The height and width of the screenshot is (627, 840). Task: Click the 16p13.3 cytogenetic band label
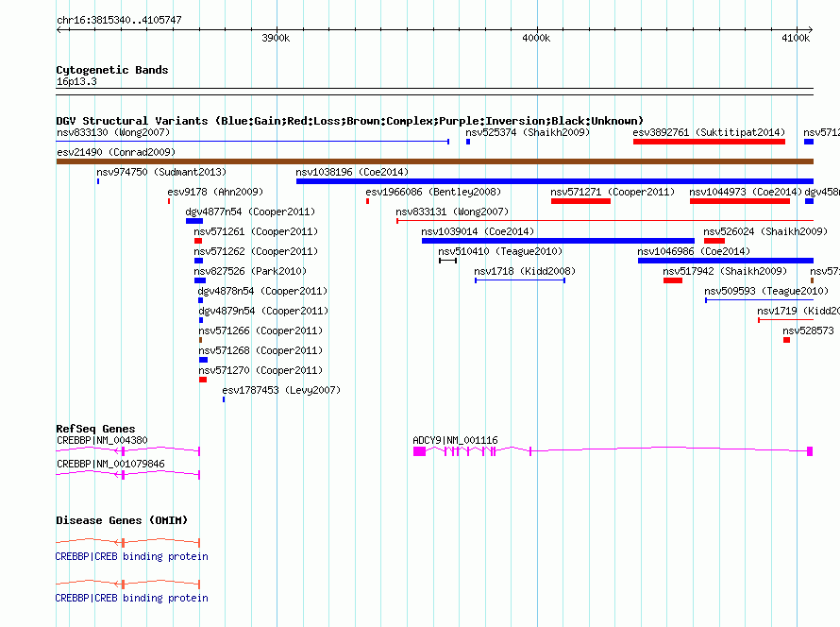click(x=76, y=81)
